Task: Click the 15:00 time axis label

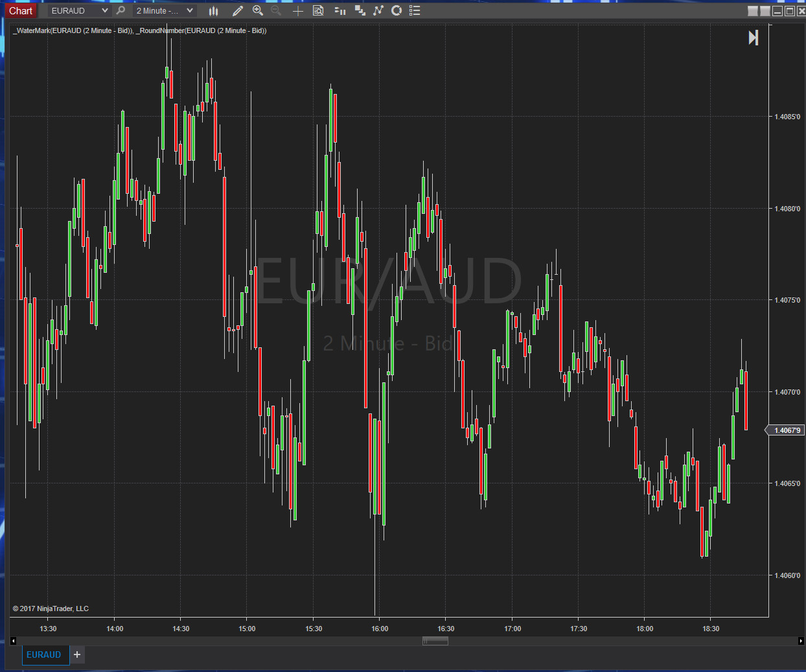Action: point(247,629)
